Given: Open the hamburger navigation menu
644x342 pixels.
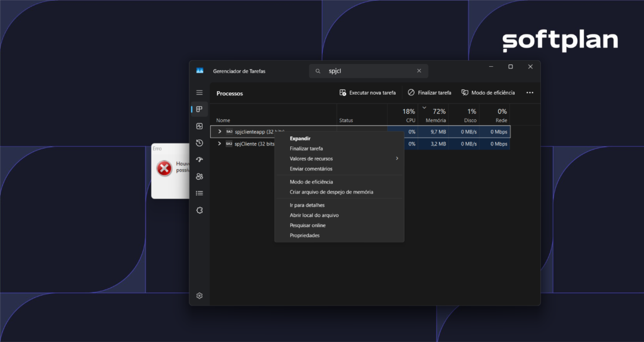Looking at the screenshot, I should (x=200, y=92).
